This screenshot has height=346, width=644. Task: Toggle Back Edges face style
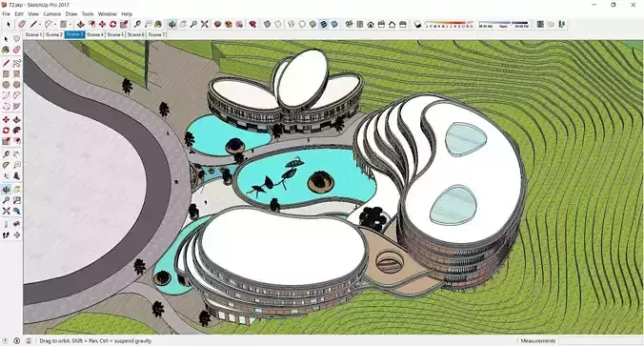278,24
